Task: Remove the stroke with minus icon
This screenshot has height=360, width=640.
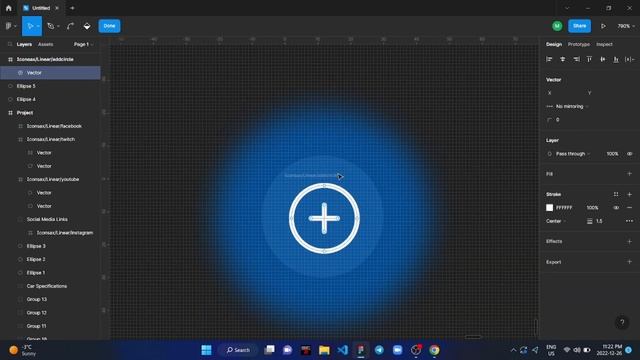Action: click(x=629, y=208)
